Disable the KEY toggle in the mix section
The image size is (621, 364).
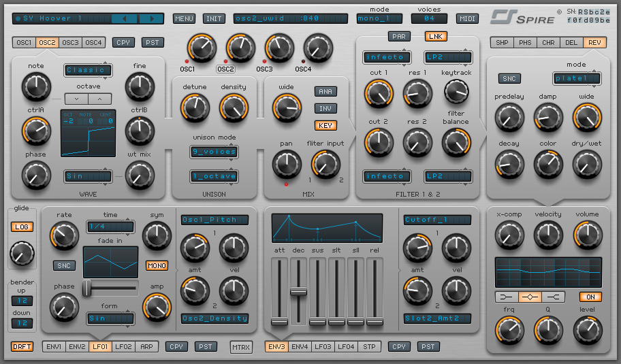pyautogui.click(x=325, y=125)
